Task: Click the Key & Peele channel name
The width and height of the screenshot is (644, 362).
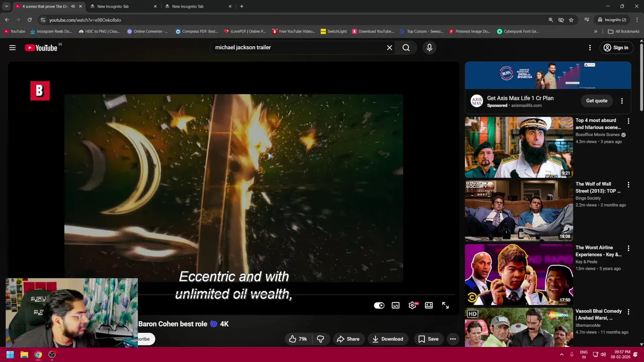Action: point(586,262)
